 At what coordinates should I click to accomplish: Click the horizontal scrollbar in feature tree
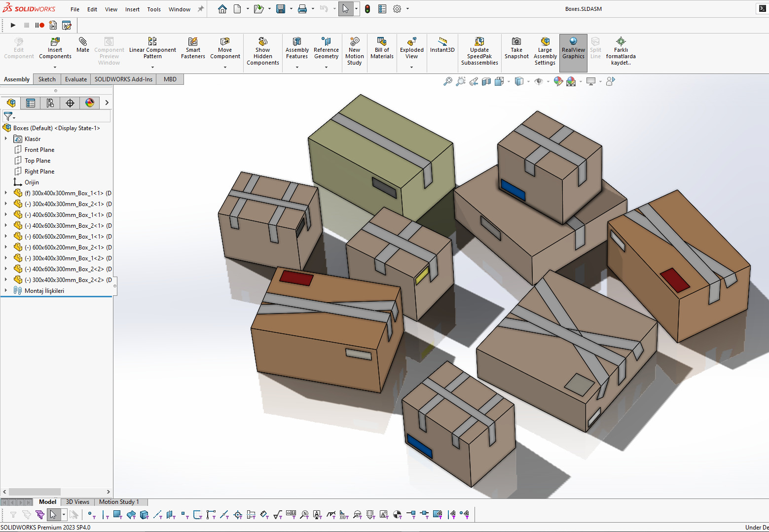click(x=35, y=492)
